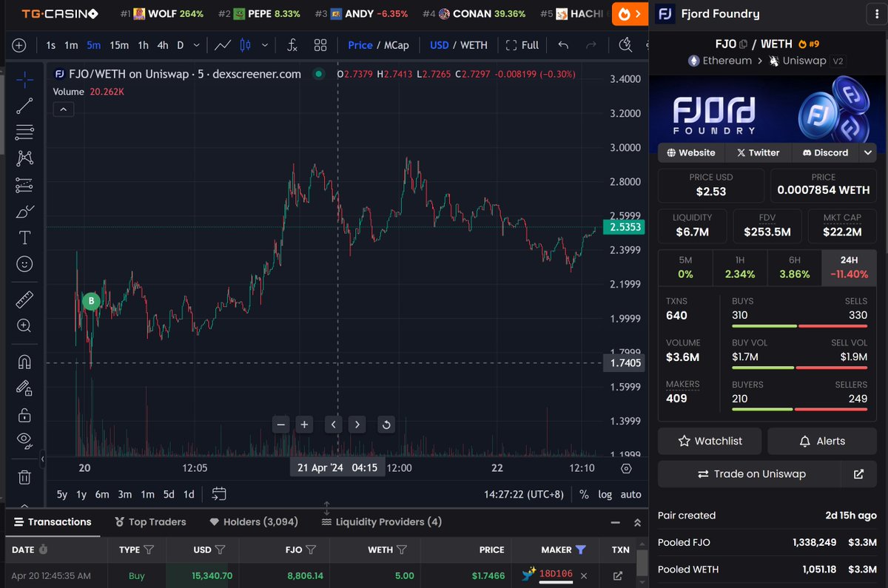The image size is (888, 588).
Task: Add symbol with the plus circle icon
Action: pyautogui.click(x=18, y=45)
